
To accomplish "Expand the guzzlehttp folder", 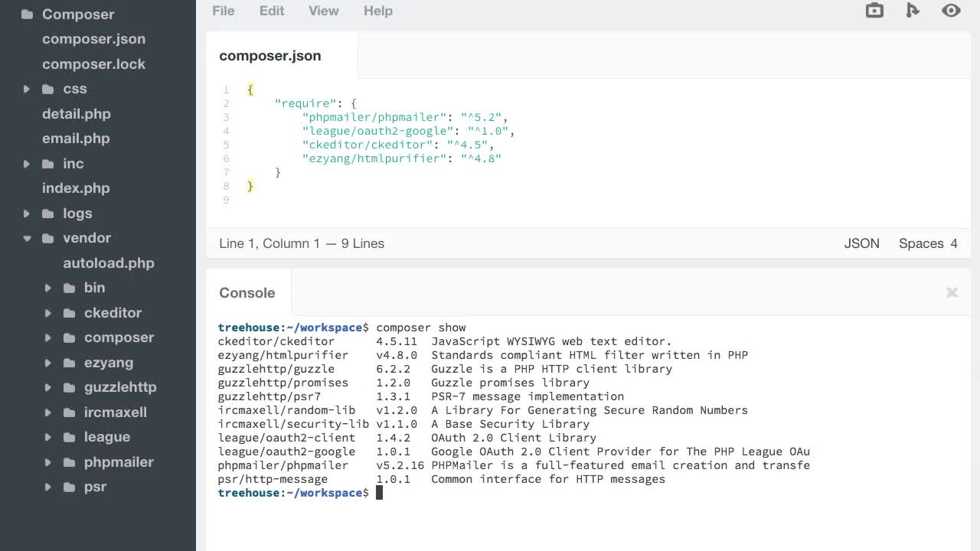I will tap(47, 387).
